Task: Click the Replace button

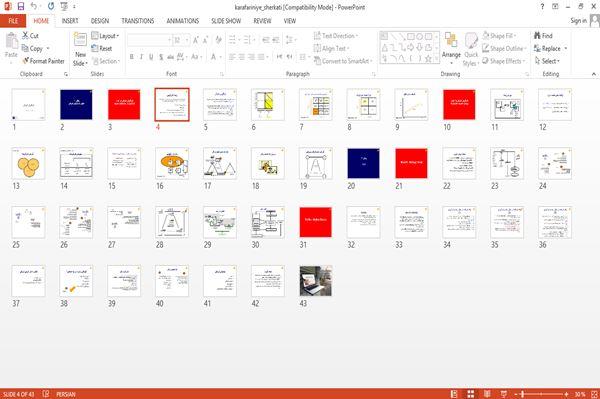Action: (x=550, y=49)
